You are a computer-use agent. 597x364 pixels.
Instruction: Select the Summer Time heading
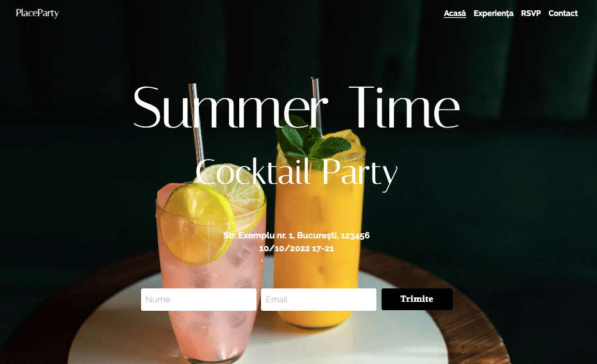pos(297,107)
